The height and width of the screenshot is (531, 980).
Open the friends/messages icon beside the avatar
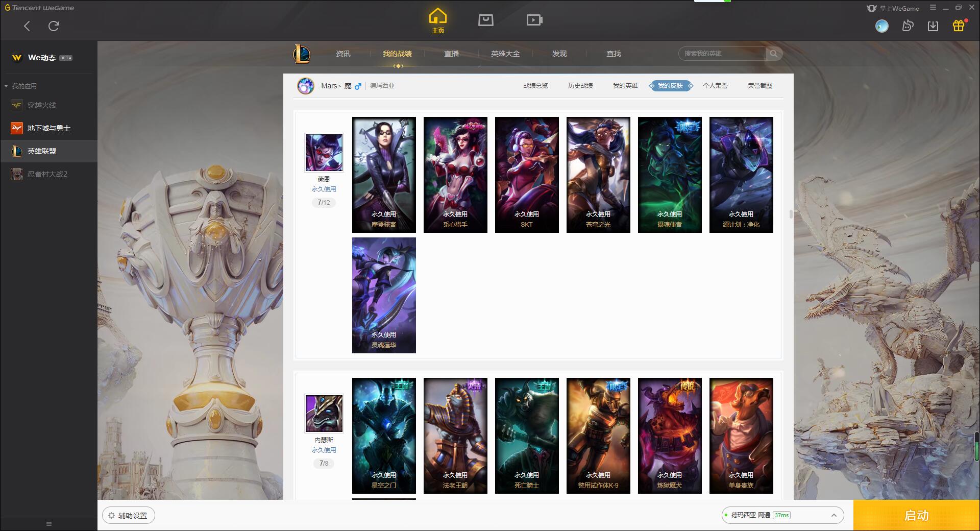pyautogui.click(x=908, y=26)
